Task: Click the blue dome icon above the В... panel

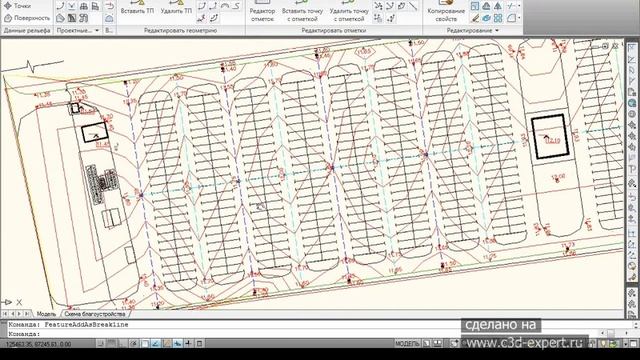Action: (x=109, y=18)
